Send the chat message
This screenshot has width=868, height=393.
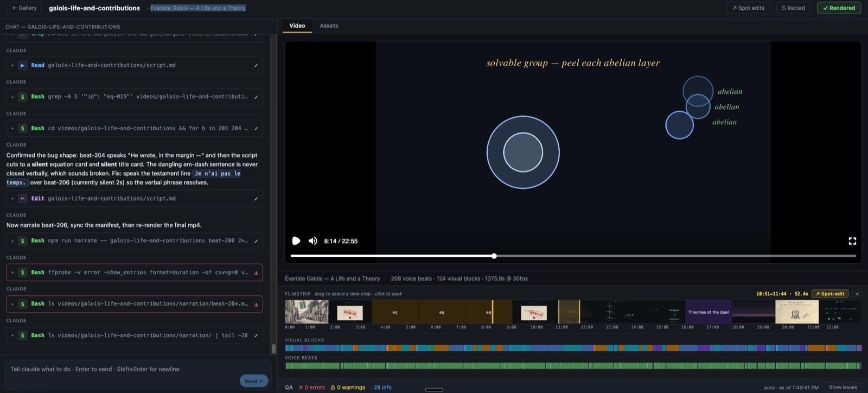coord(254,381)
